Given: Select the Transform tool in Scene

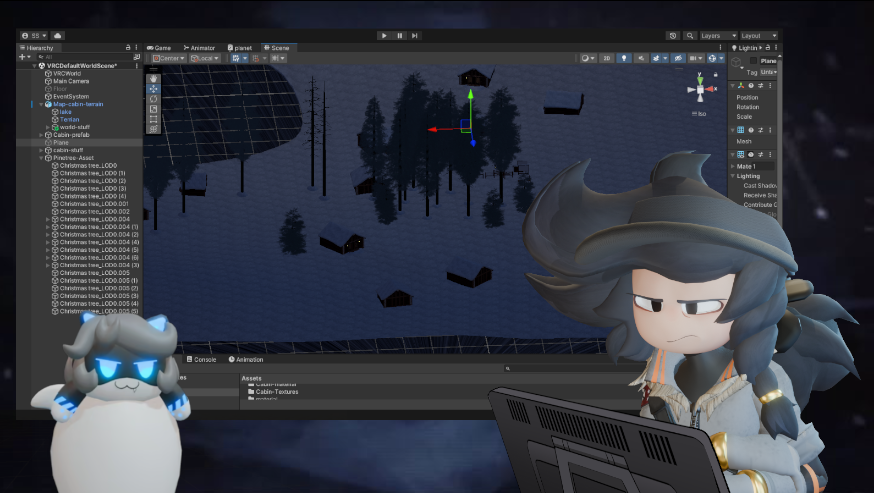Looking at the screenshot, I should [153, 129].
